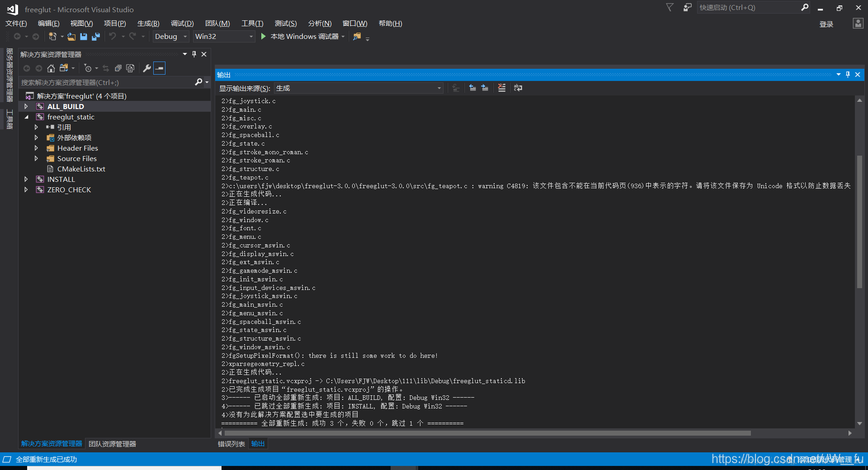The image size is (868, 470).
Task: Click the Undo arrow icon
Action: click(113, 36)
